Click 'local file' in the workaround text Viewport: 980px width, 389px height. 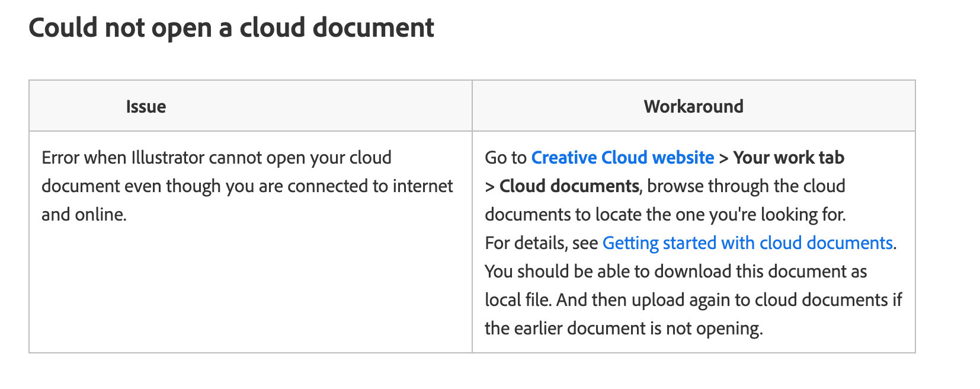(518, 300)
